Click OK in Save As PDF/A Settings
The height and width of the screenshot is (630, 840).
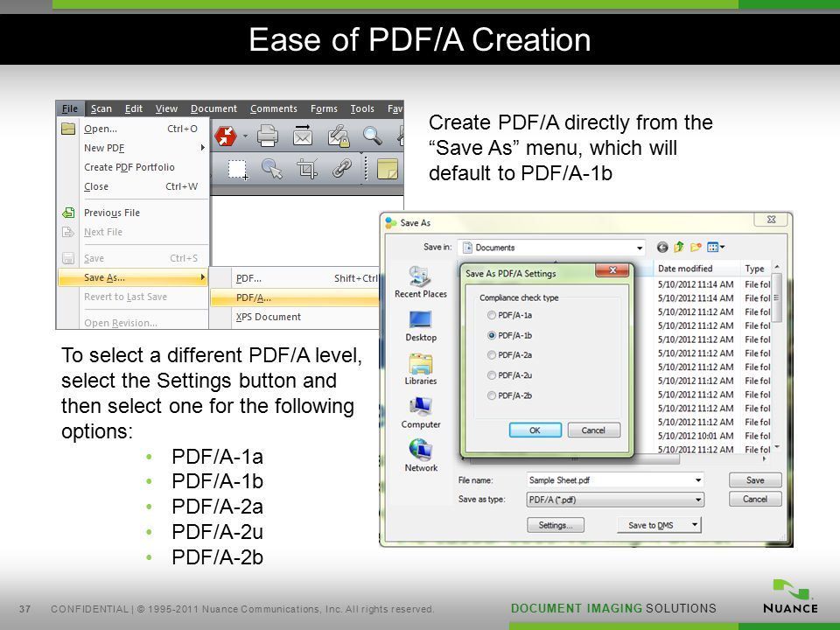[535, 430]
